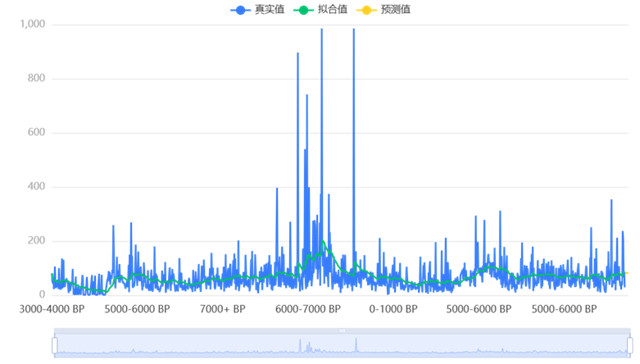
Task: Click the data zoom top move handle
Action: click(342, 331)
